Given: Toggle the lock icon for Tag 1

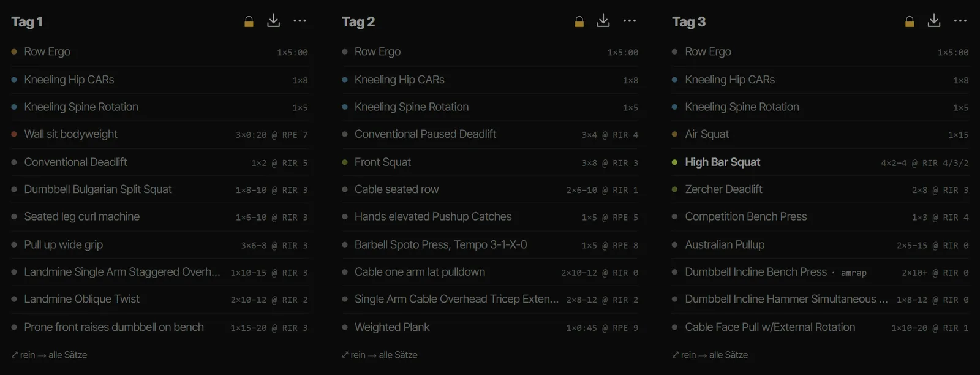Looking at the screenshot, I should click(249, 21).
